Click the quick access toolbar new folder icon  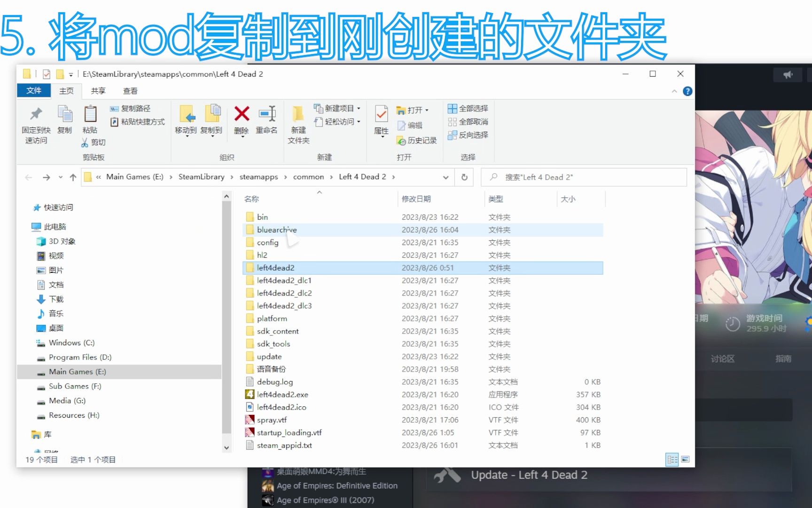[x=60, y=74]
